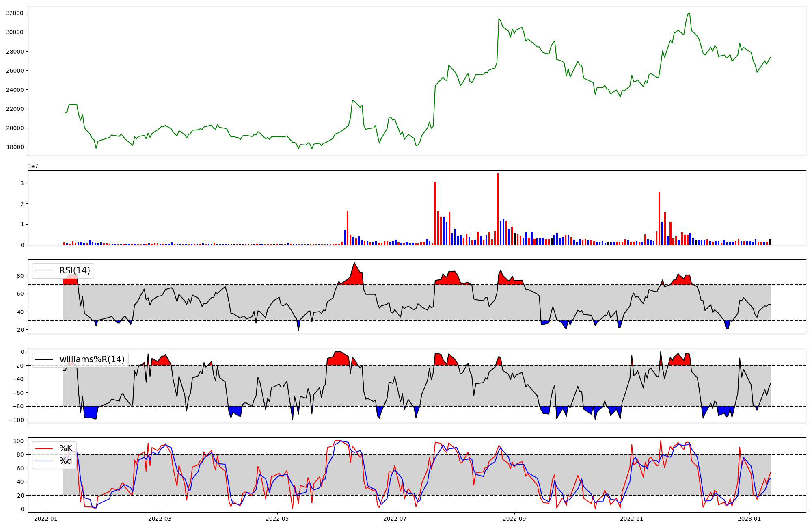This screenshot has height=528, width=812.
Task: Click the %K legend entry
Action: click(x=65, y=448)
